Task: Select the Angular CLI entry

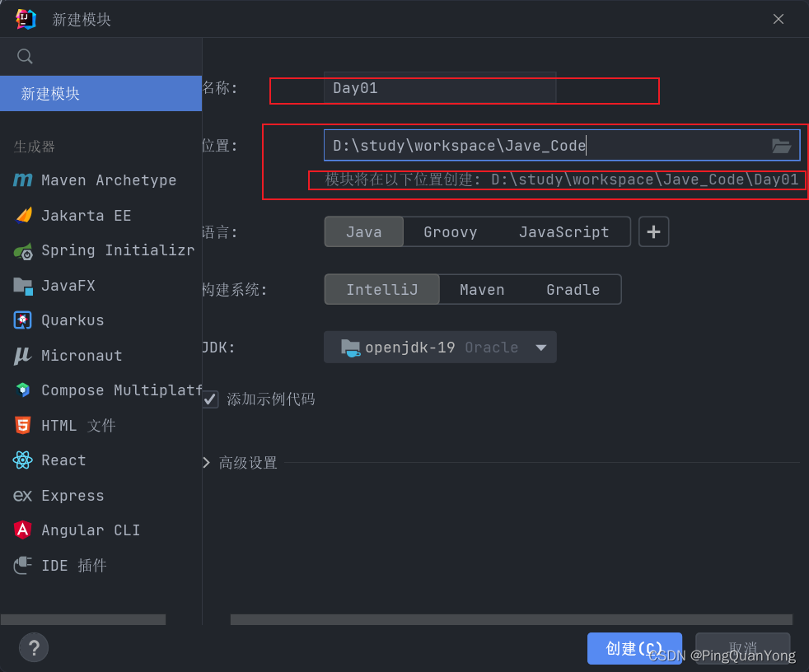Action: (101, 530)
